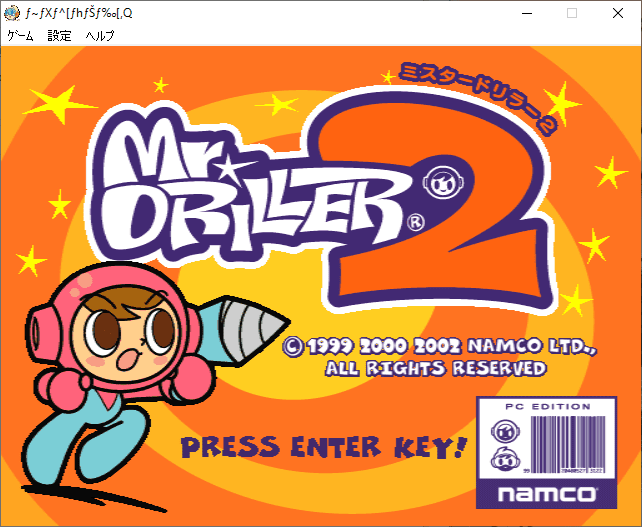Click the PRESS ENTER KEY! prompt
The image size is (642, 527).
click(324, 447)
